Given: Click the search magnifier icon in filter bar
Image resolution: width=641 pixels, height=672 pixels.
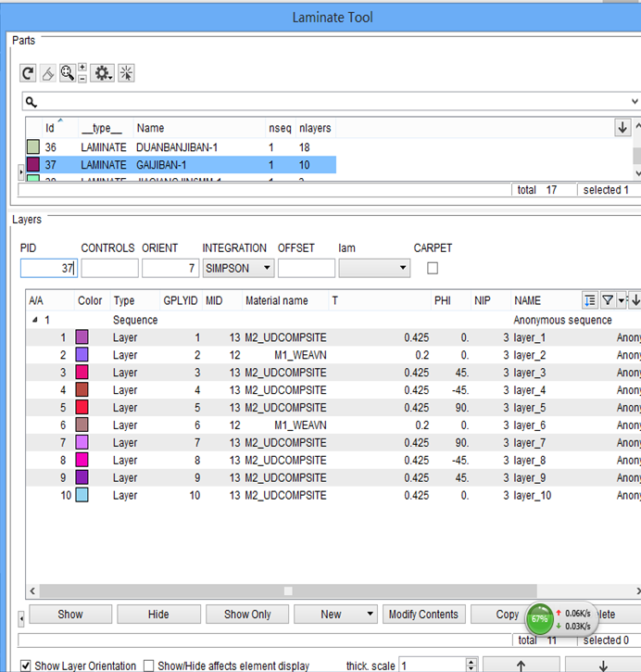Looking at the screenshot, I should coord(31,102).
